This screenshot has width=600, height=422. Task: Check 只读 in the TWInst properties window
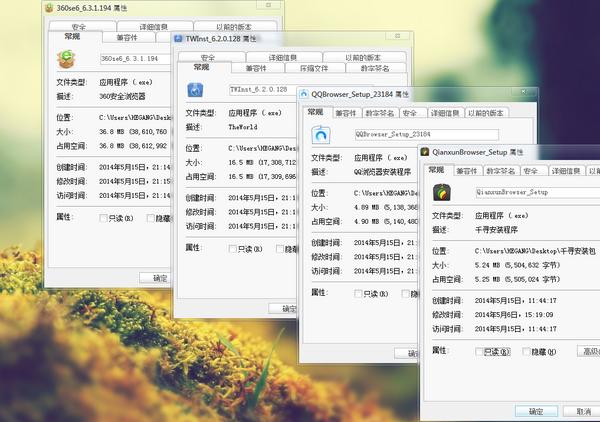pyautogui.click(x=232, y=249)
